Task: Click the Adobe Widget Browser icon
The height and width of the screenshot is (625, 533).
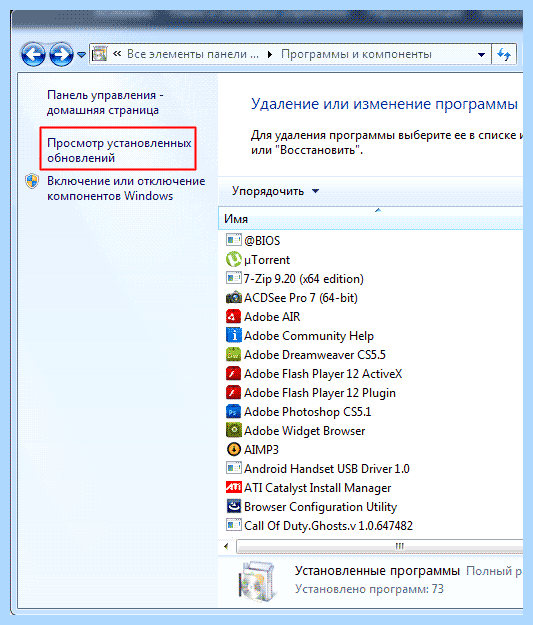Action: (x=234, y=430)
